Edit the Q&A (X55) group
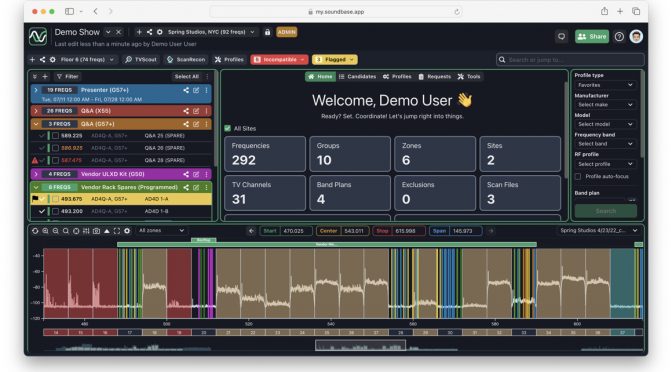 click(196, 111)
